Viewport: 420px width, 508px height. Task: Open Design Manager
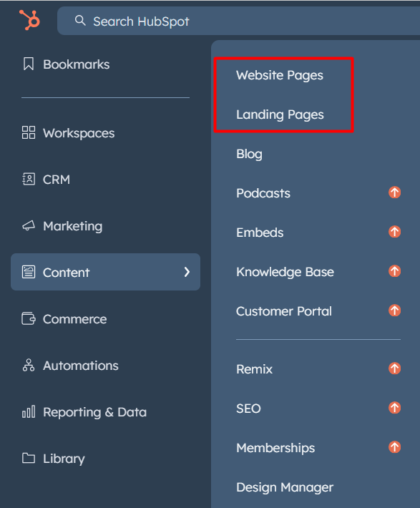285,487
